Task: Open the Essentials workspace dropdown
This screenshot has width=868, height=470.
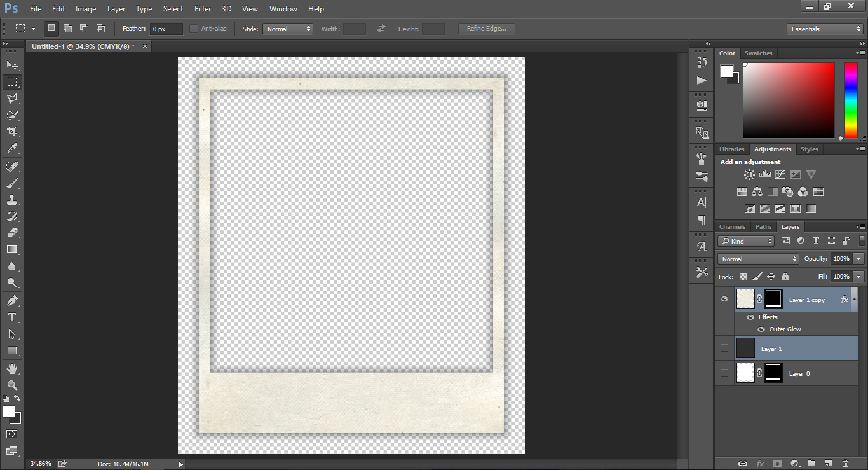Action: pyautogui.click(x=824, y=29)
